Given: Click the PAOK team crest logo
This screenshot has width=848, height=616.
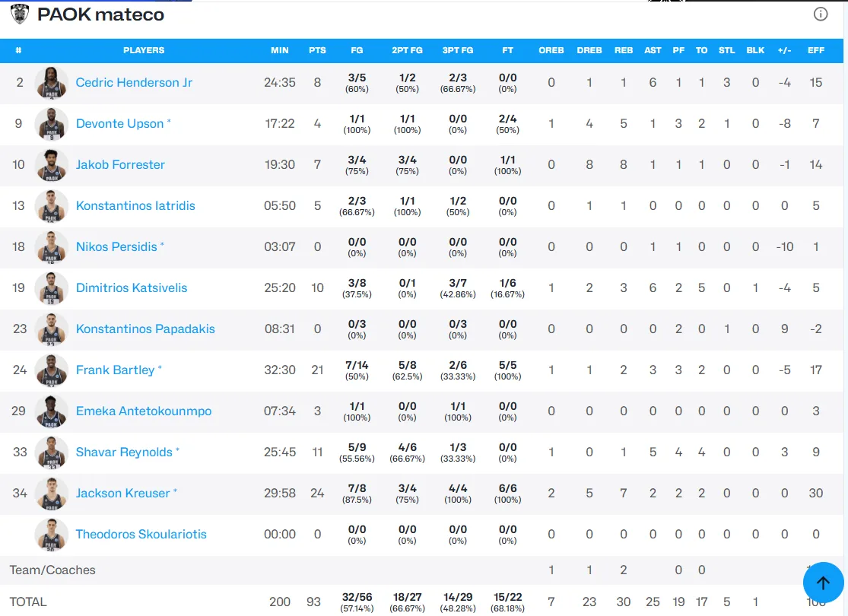Looking at the screenshot, I should pyautogui.click(x=20, y=14).
